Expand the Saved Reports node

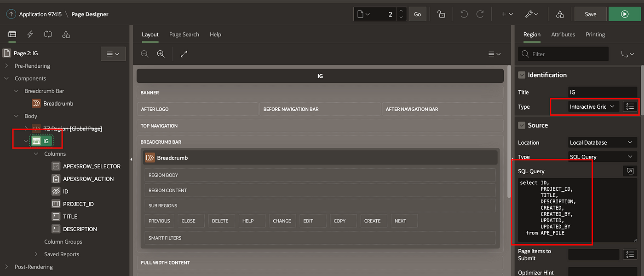click(x=36, y=254)
